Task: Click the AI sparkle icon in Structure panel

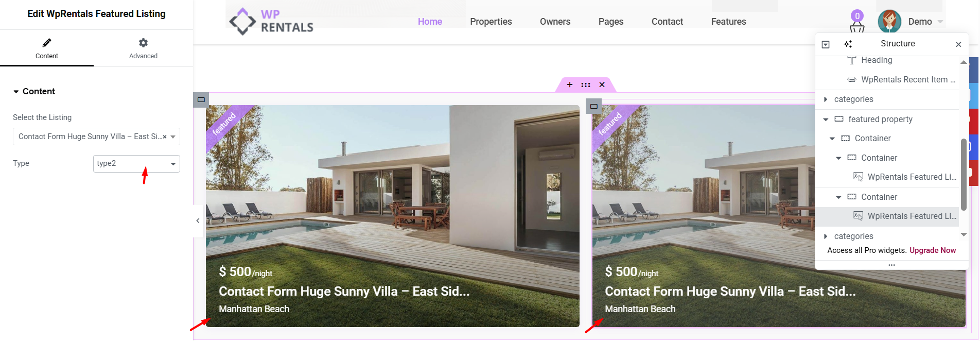Action: tap(848, 44)
